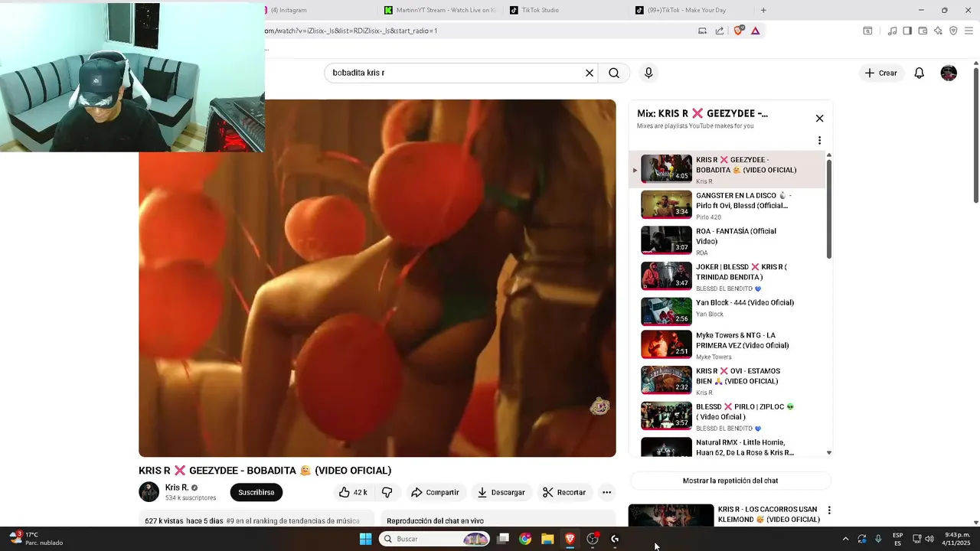The width and height of the screenshot is (980, 551).
Task: Play BLESSD PIRLO ZIPLOC from the mix
Action: 728,416
